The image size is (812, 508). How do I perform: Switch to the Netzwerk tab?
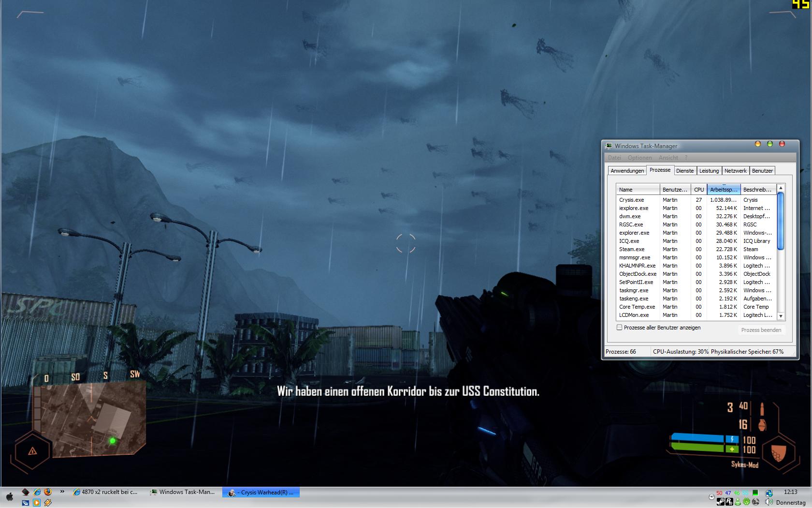(x=735, y=171)
